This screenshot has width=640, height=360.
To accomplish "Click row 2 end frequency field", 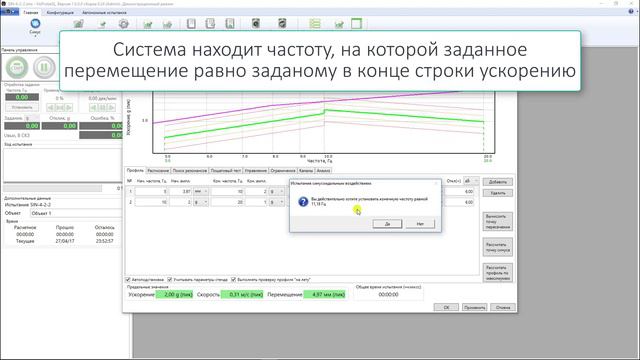I will (x=227, y=202).
